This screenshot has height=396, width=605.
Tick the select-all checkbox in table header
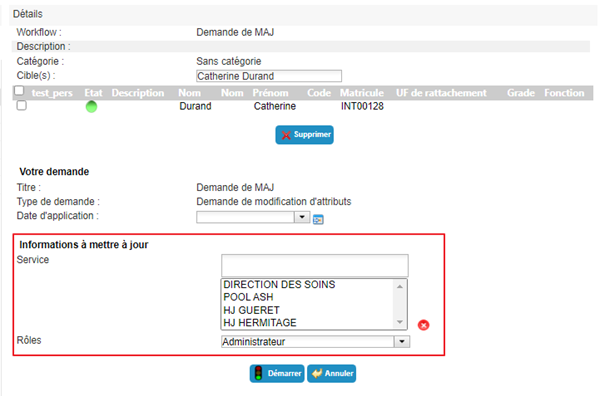pyautogui.click(x=19, y=91)
